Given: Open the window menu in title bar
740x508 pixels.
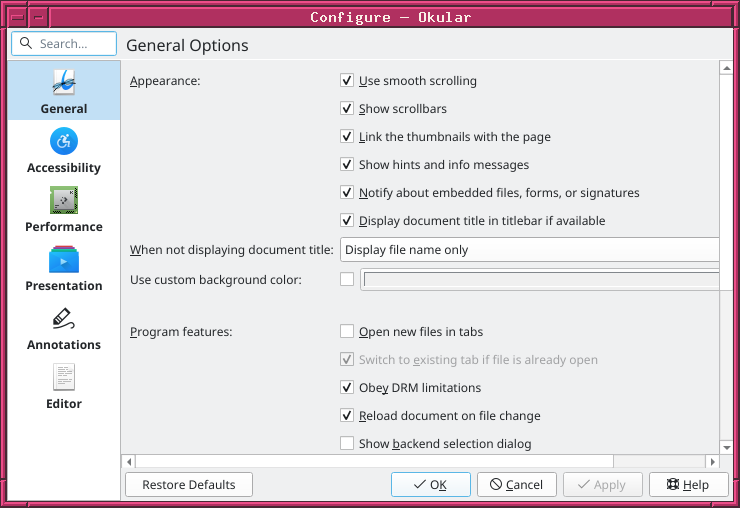Looking at the screenshot, I should pyautogui.click(x=18, y=17).
